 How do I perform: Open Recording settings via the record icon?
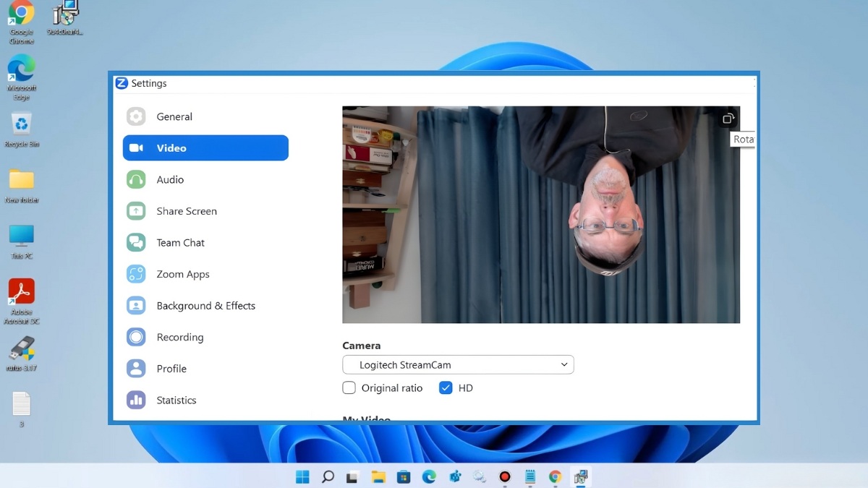[136, 337]
